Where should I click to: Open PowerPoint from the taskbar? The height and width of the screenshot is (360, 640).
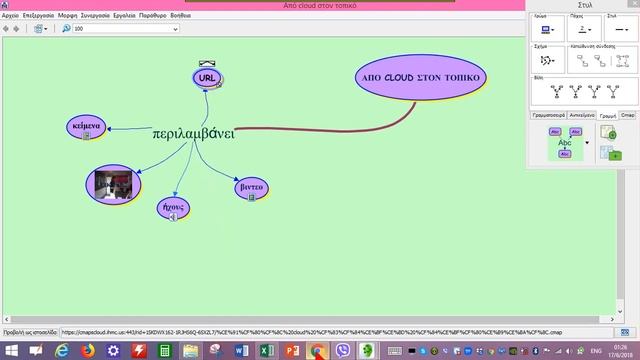[292, 351]
